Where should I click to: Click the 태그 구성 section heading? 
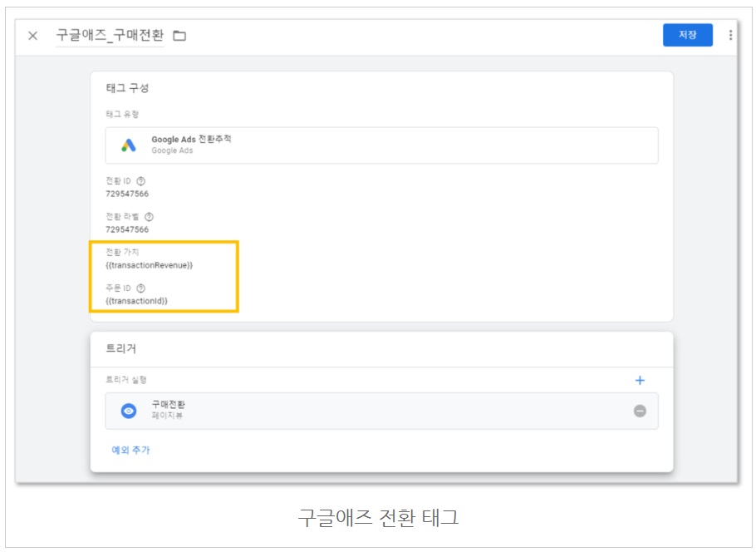(127, 88)
